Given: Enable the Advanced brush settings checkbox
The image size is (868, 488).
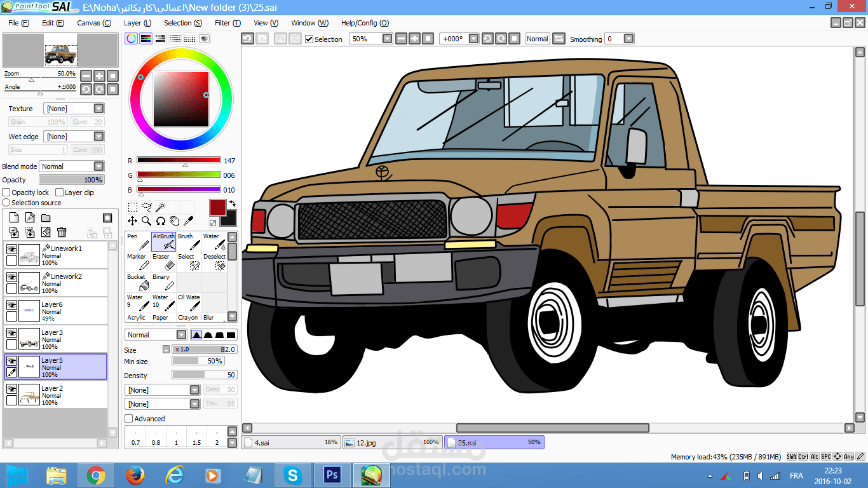Looking at the screenshot, I should (129, 419).
